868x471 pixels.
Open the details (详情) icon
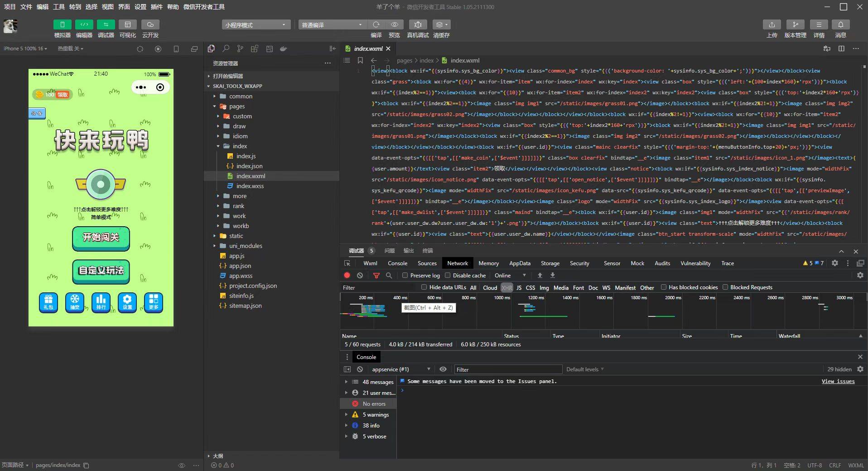pyautogui.click(x=819, y=24)
